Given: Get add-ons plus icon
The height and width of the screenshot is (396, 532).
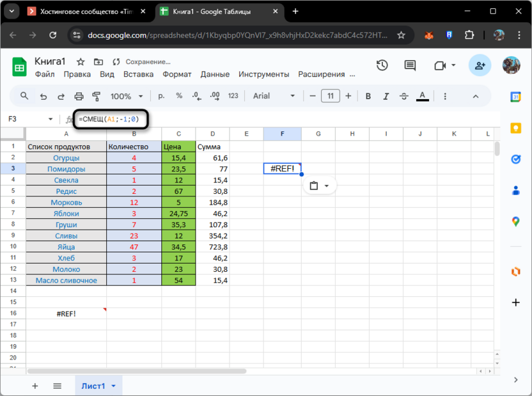Looking at the screenshot, I should pos(516,303).
